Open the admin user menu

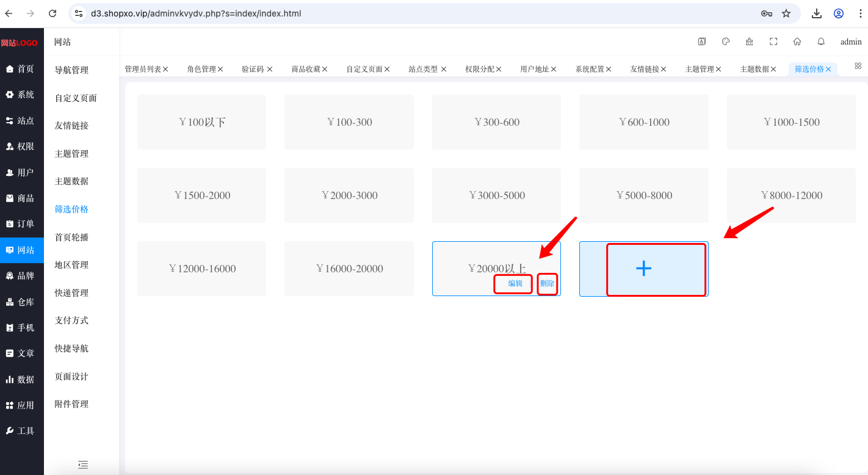tap(851, 42)
